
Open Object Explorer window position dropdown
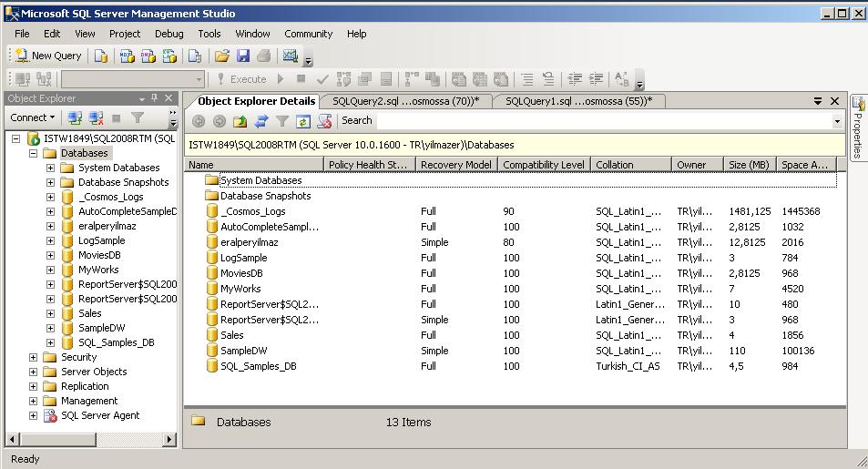[142, 98]
